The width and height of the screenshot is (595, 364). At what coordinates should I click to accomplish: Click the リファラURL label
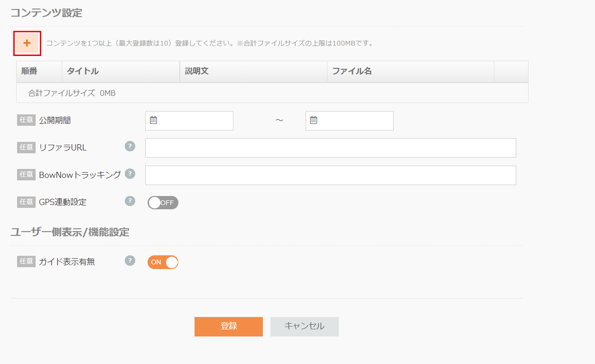(63, 148)
